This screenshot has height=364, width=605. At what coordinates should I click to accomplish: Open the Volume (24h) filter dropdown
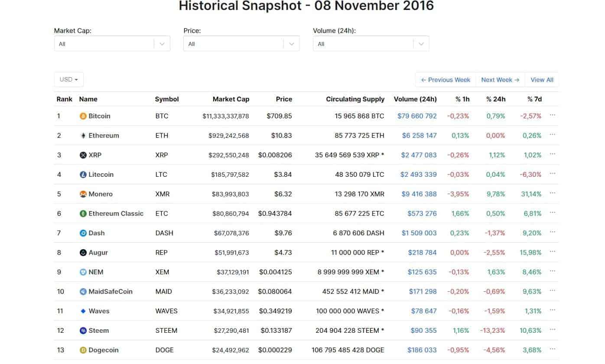[371, 43]
